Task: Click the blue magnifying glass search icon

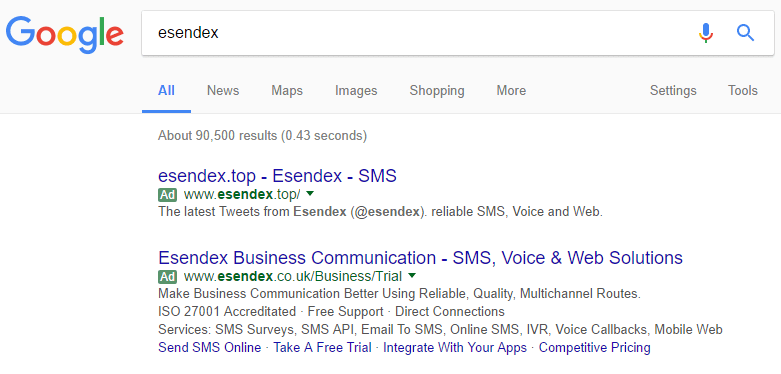Action: point(746,33)
